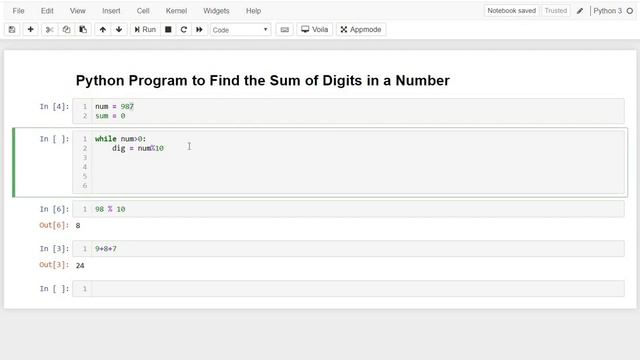The image size is (640, 360).
Task: Click the kernel idle circle indicator
Action: pos(630,11)
